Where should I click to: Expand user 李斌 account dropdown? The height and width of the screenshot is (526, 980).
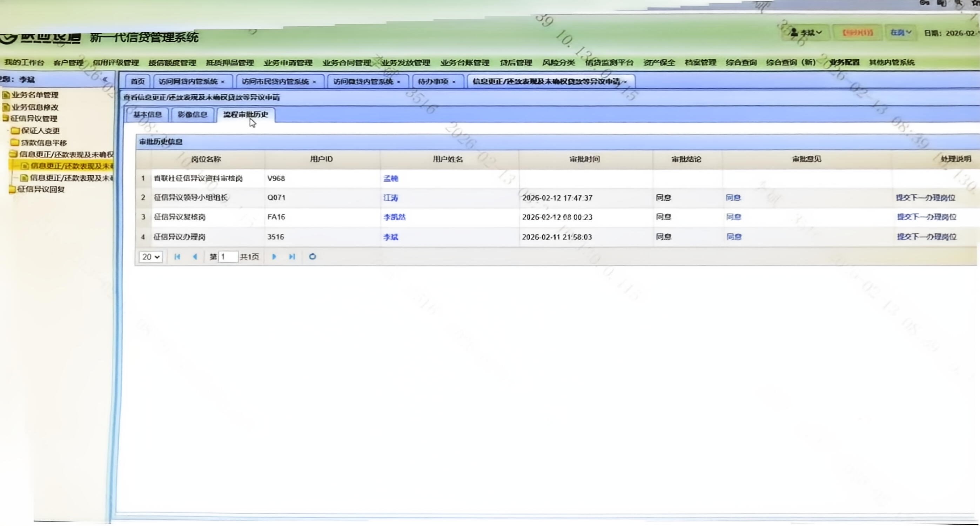click(806, 33)
